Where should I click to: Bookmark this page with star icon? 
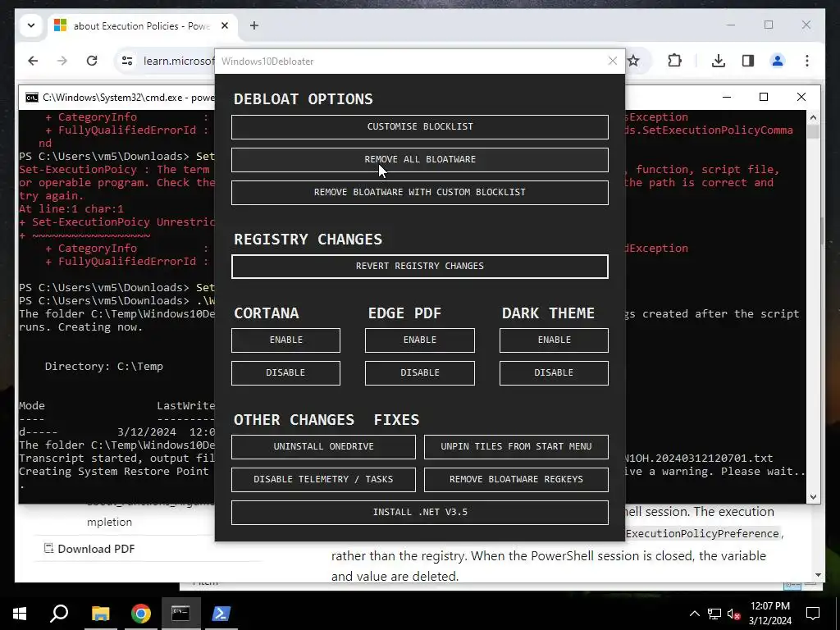click(x=633, y=61)
